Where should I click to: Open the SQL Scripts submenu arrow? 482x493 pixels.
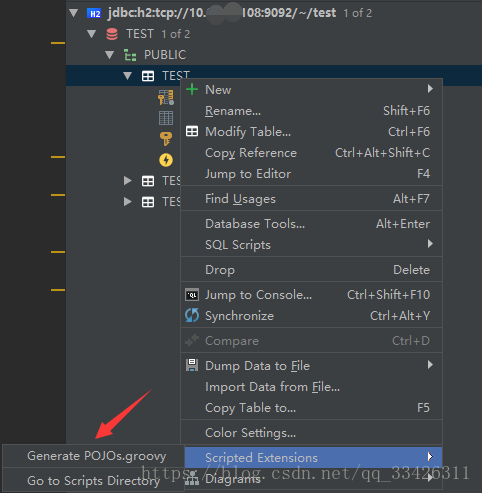tap(430, 244)
